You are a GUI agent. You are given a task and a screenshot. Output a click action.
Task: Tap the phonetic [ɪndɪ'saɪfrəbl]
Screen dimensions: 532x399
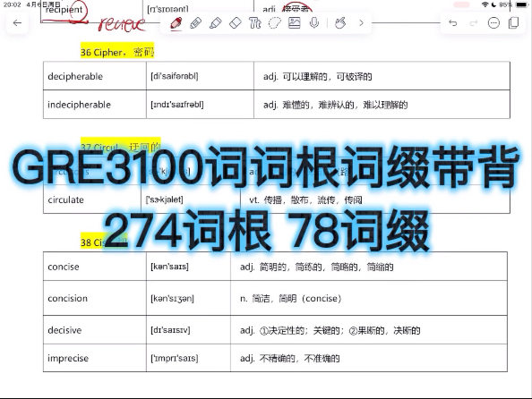click(177, 105)
